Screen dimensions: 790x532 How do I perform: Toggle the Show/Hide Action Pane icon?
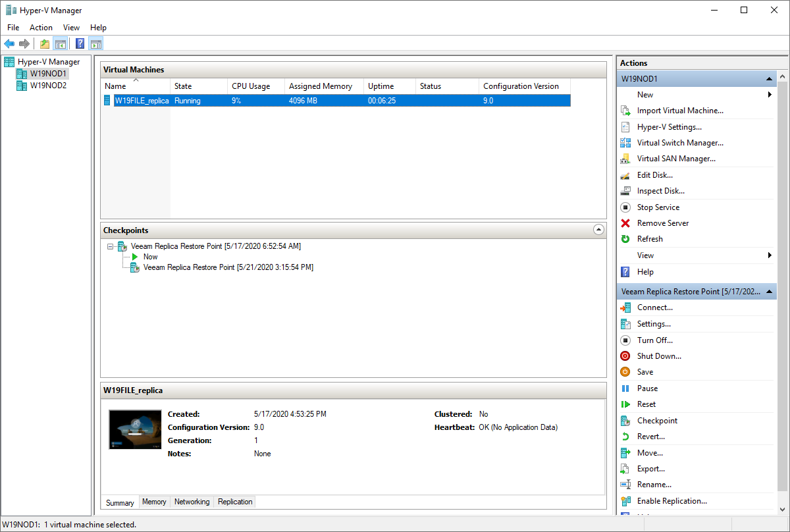pos(96,44)
